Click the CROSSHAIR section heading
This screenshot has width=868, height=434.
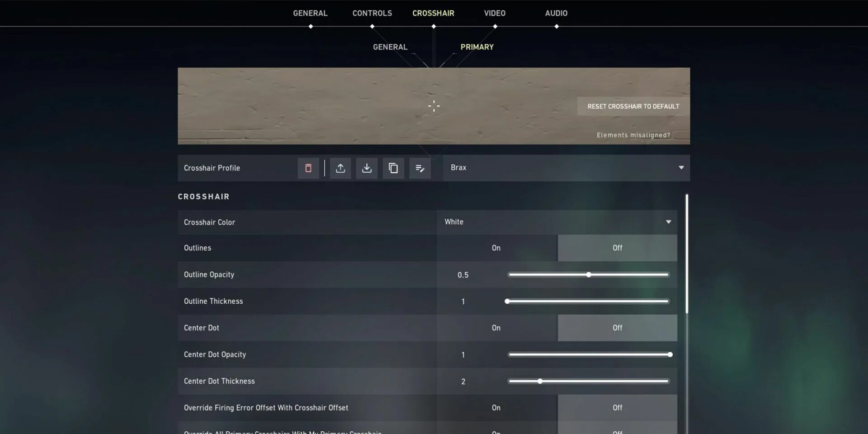[203, 197]
